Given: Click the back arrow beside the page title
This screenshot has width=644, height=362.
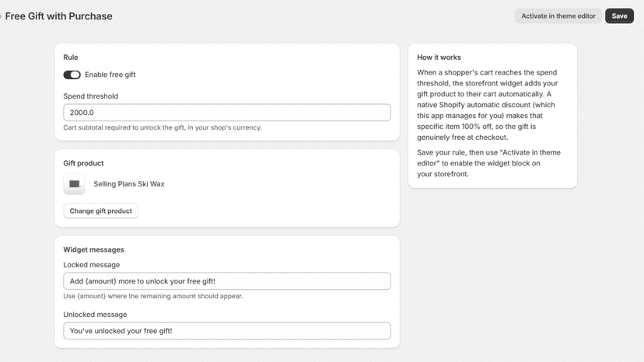Looking at the screenshot, I should tap(1, 16).
